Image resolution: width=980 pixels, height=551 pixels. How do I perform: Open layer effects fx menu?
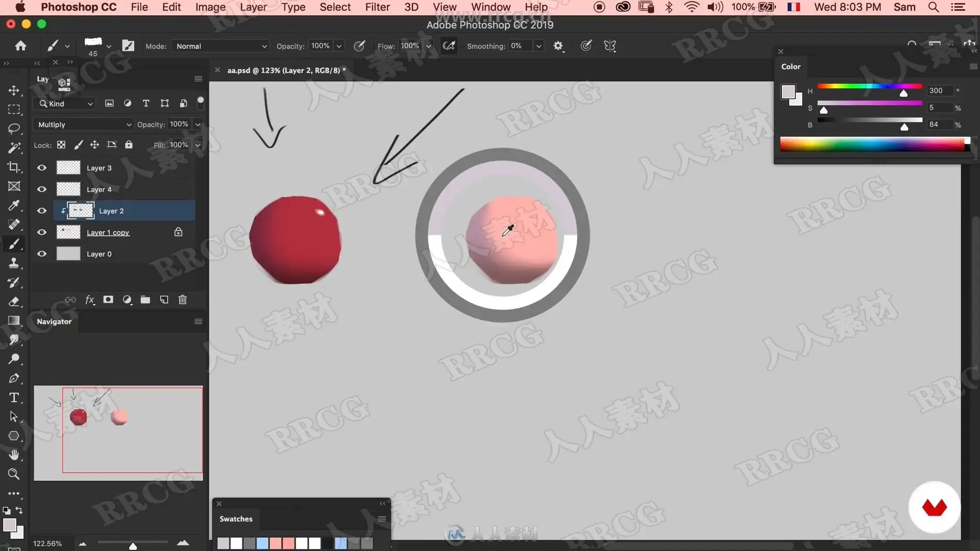(x=90, y=300)
